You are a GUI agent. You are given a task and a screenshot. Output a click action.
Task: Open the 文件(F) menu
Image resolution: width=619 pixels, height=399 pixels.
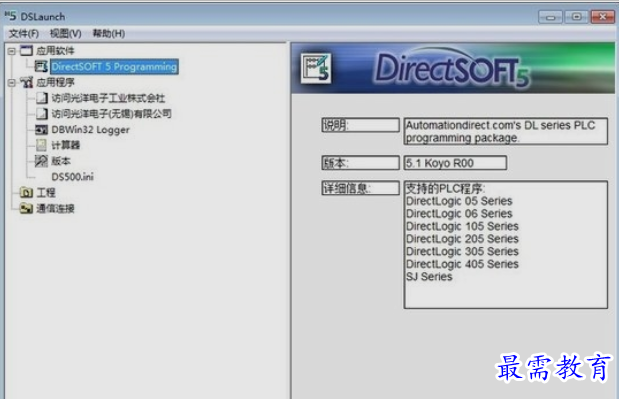(23, 34)
